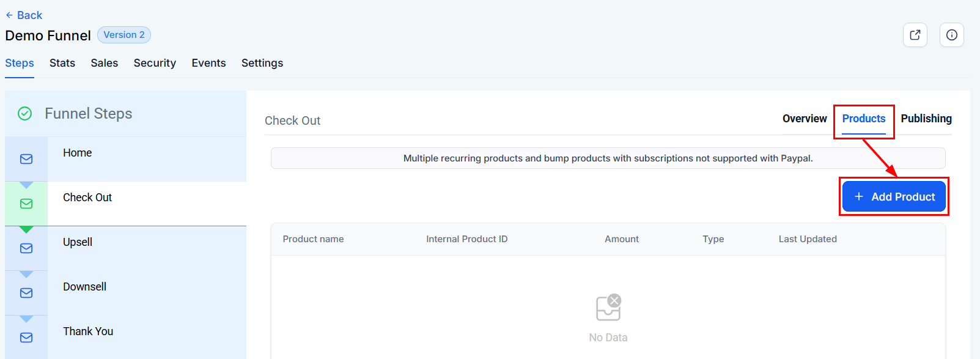Click the Amount column header
The width and height of the screenshot is (980, 359).
[622, 239]
